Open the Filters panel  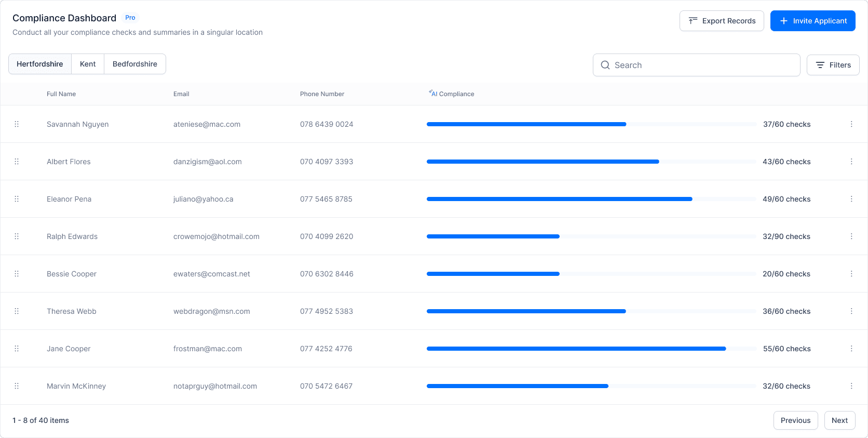833,65
